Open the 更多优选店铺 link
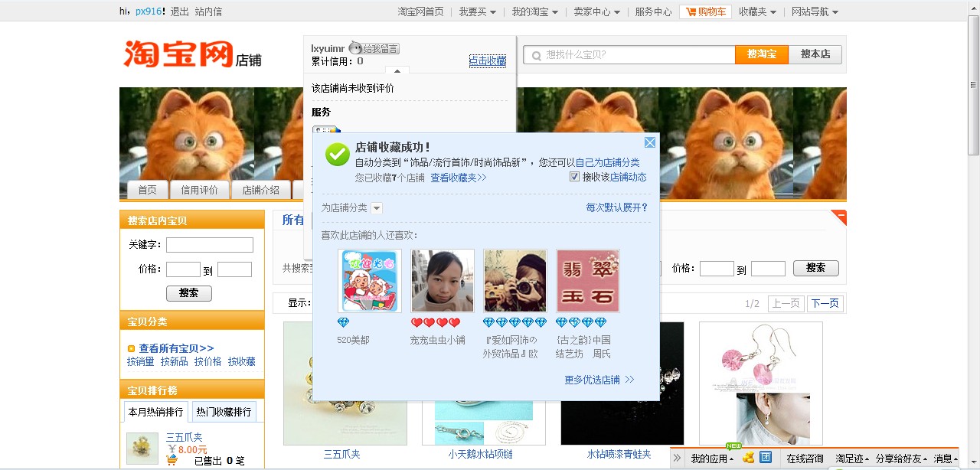Screen dimensions: 980x470 point(599,380)
